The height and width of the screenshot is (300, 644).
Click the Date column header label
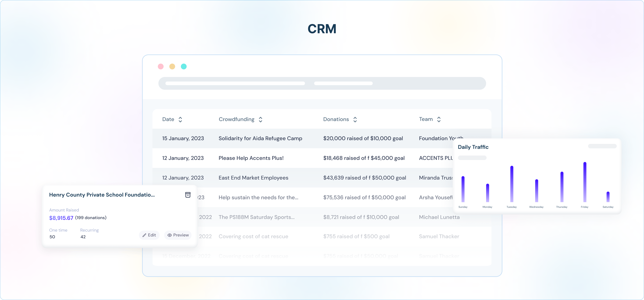168,119
